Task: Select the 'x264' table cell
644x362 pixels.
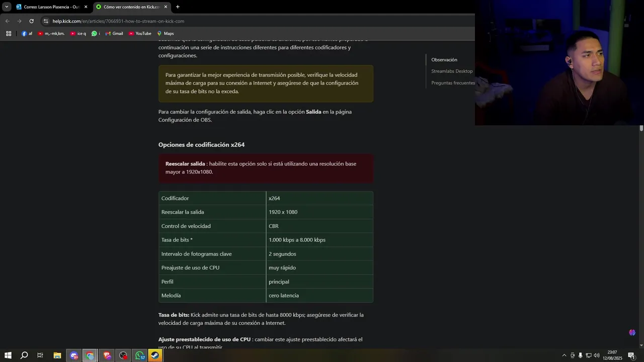Action: click(x=319, y=198)
